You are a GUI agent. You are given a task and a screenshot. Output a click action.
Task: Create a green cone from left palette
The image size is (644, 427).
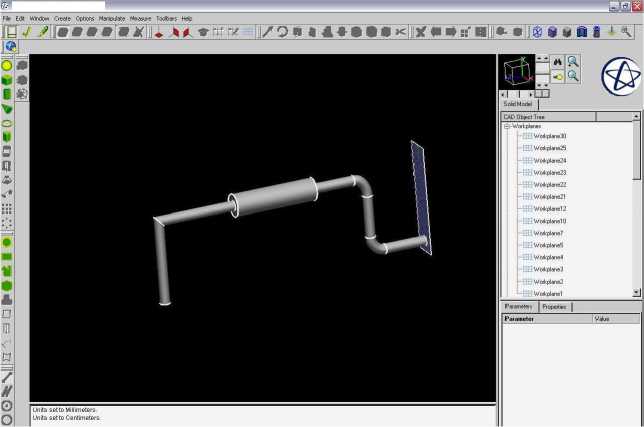click(x=7, y=109)
